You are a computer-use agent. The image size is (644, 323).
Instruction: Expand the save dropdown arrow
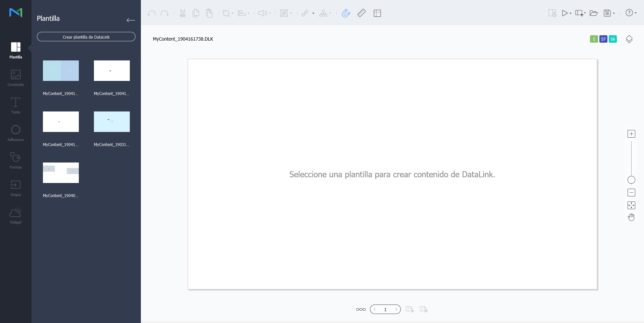coord(614,13)
